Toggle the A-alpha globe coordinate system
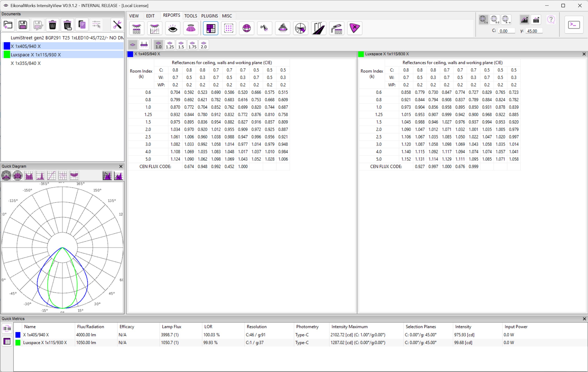The width and height of the screenshot is (588, 372). (x=506, y=20)
